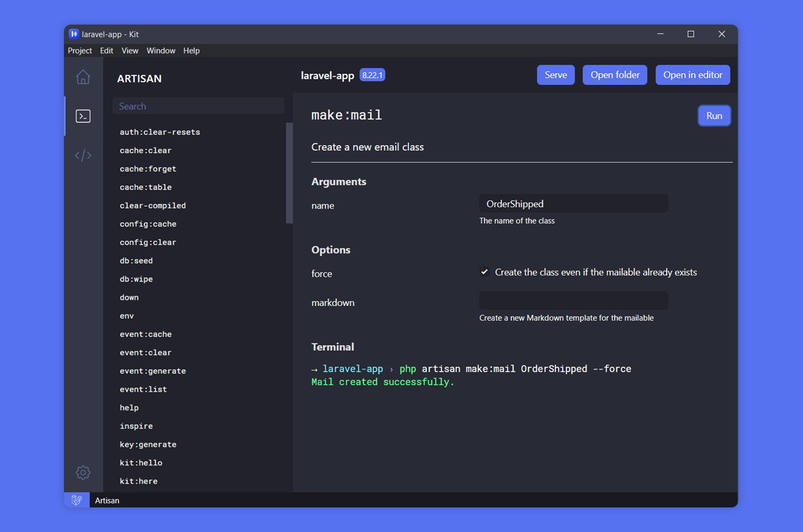Select cache:forget command
Viewport: 803px width, 532px height.
coord(148,169)
